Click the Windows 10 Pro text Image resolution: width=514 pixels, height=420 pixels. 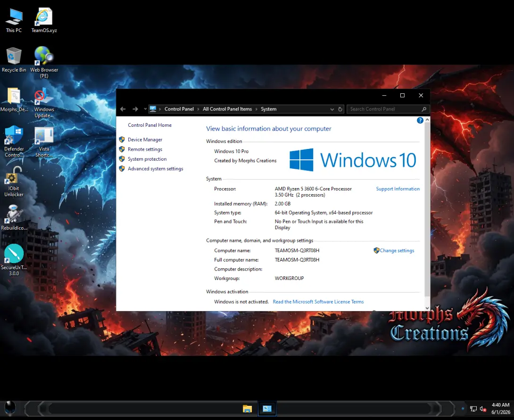(231, 151)
